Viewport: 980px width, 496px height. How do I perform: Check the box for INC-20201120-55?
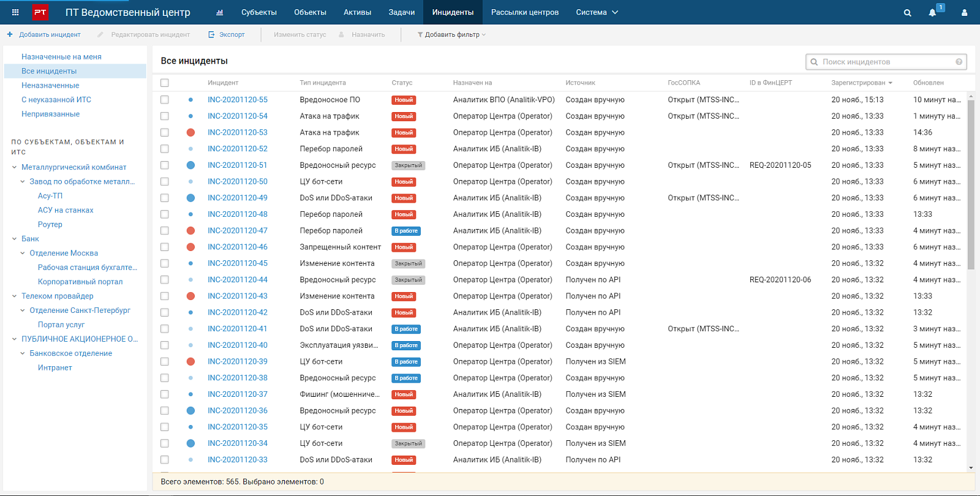tap(165, 100)
